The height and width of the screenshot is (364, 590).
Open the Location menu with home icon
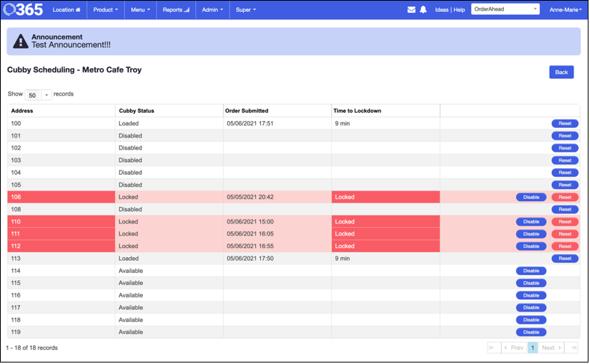[67, 10]
